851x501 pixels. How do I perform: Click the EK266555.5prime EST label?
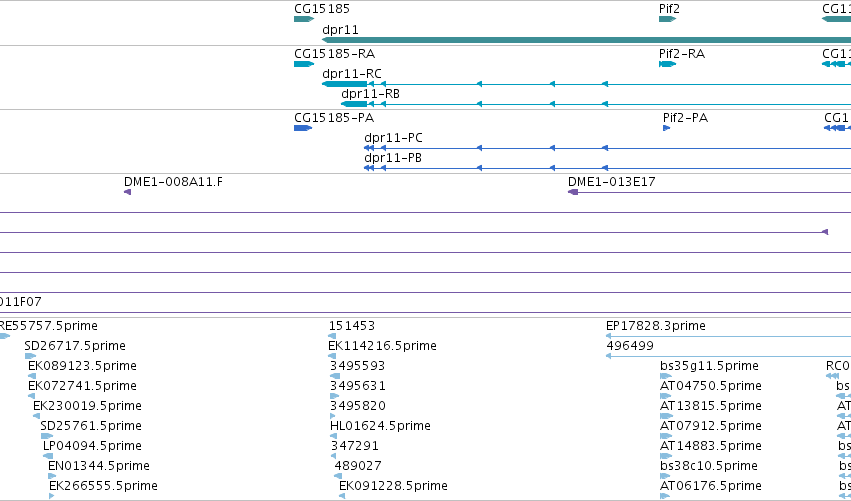(104, 486)
